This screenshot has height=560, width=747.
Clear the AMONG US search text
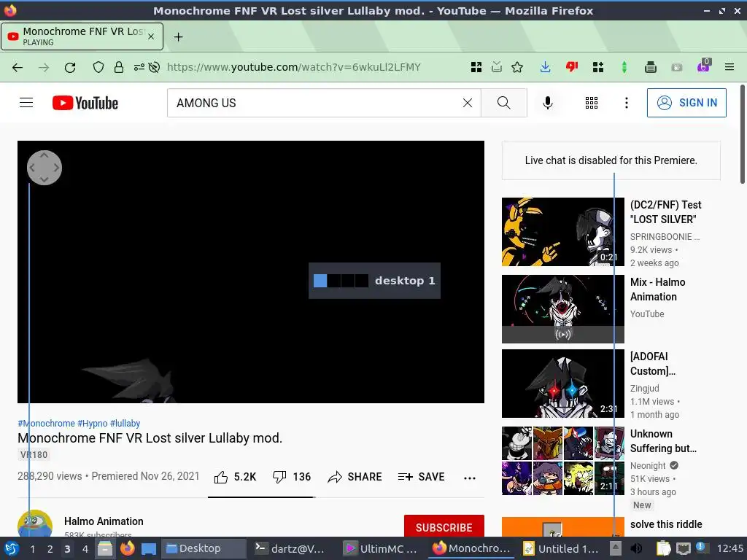[468, 103]
